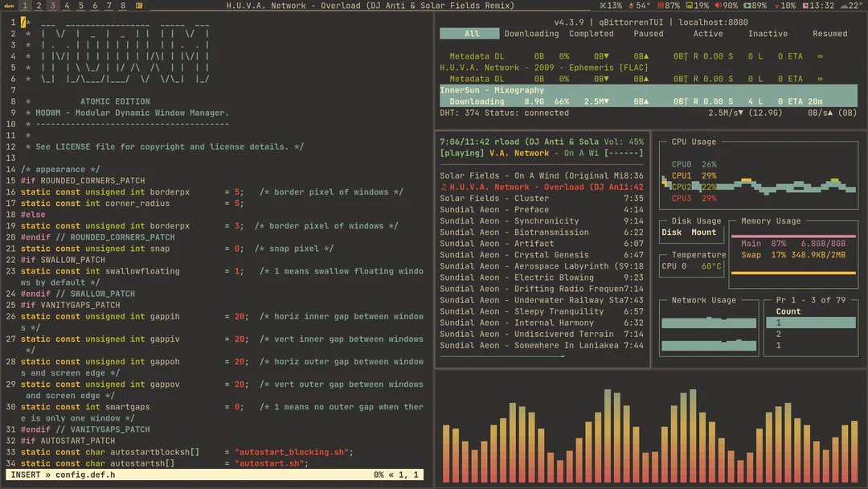Click the keyboard icon after workspace tag 8
This screenshot has height=489, width=868.
pos(138,5)
